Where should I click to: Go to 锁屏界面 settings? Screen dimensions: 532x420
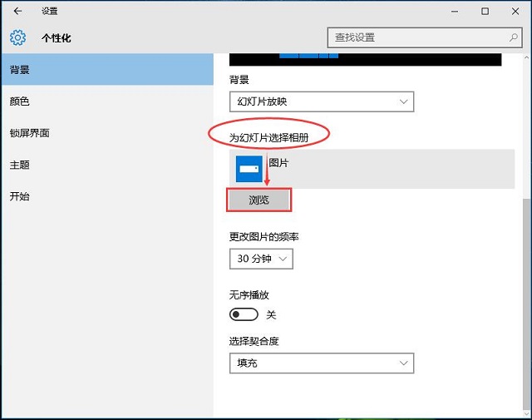(30, 133)
